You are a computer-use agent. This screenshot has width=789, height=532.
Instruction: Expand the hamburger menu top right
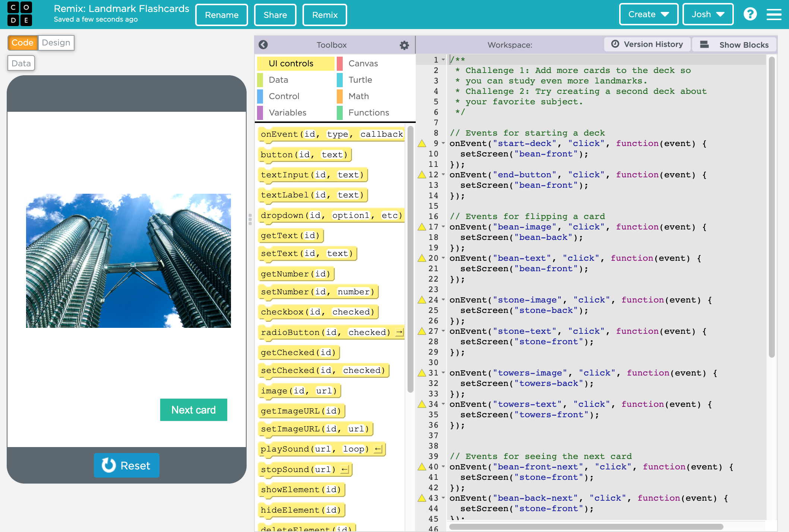coord(777,14)
